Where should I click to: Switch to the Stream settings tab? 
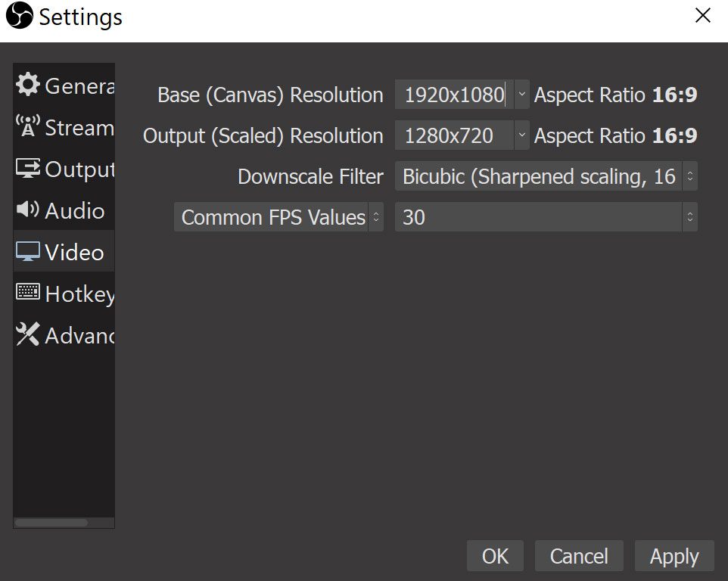78,128
